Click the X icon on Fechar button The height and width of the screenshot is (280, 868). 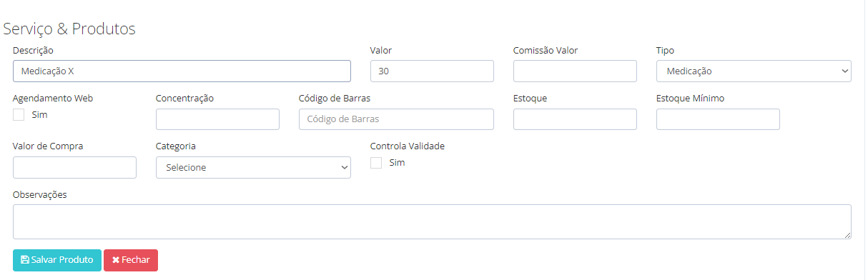pos(116,260)
